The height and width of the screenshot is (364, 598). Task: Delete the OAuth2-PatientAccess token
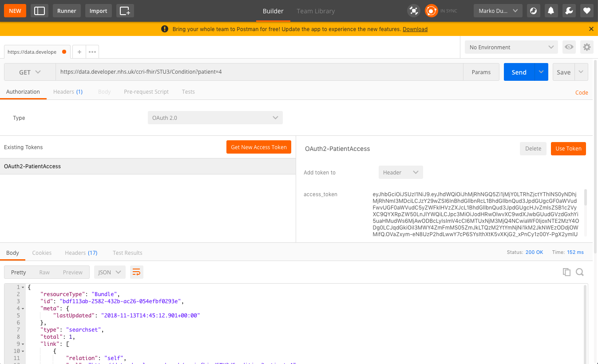tap(533, 149)
